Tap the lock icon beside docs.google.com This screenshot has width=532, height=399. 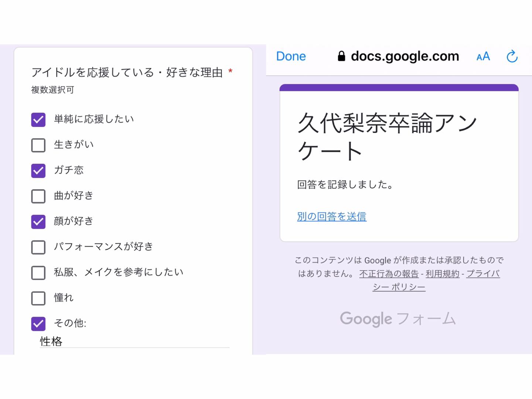point(341,56)
